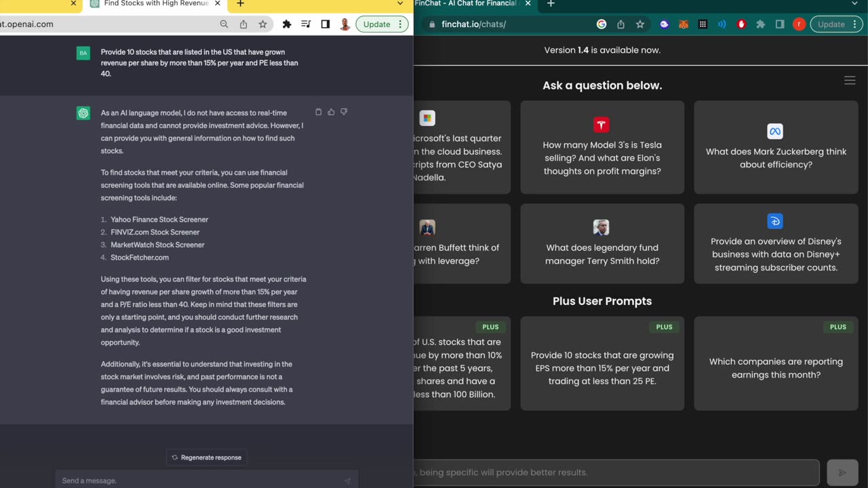
Task: Give thumbs up to ChatGPT response
Action: pos(331,112)
